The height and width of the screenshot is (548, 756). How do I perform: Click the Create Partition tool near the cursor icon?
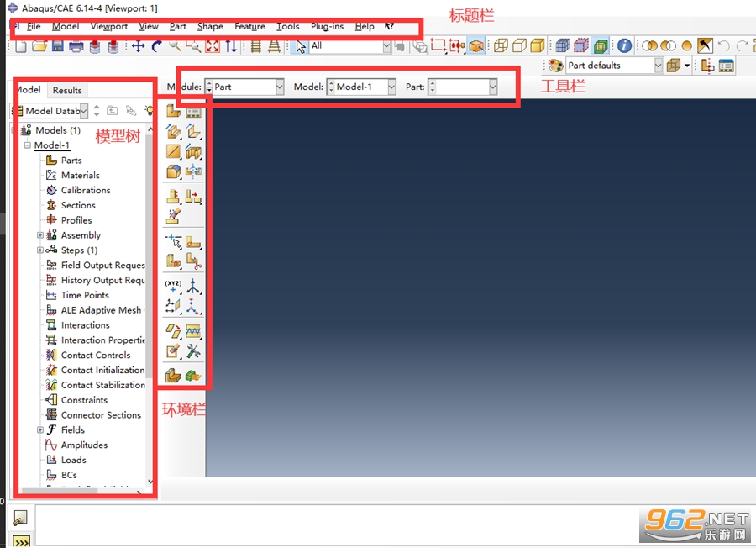173,241
